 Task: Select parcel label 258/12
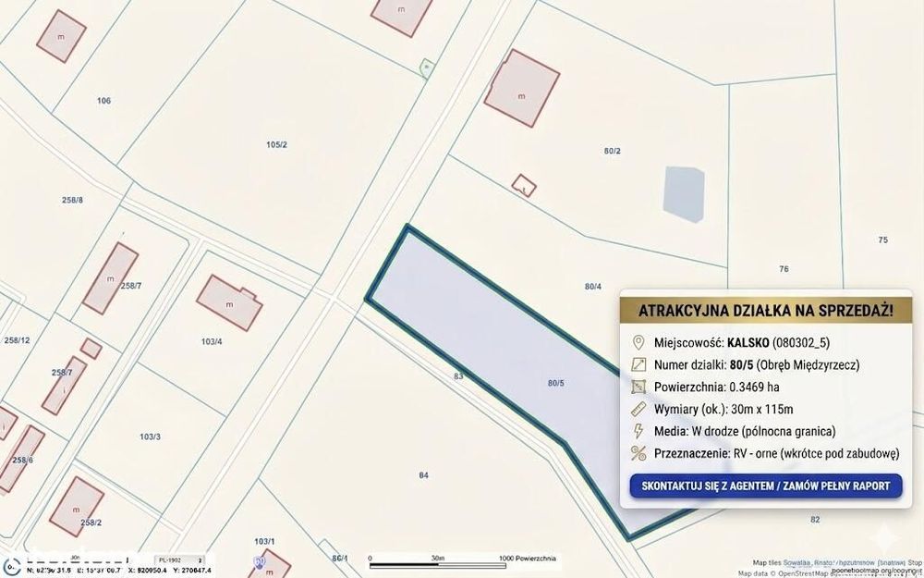click(x=17, y=340)
